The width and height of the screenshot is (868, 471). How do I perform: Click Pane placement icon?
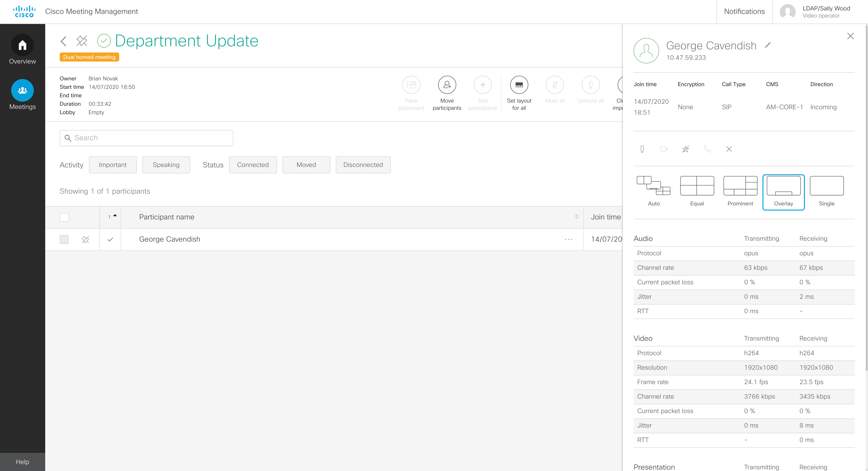coord(411,85)
